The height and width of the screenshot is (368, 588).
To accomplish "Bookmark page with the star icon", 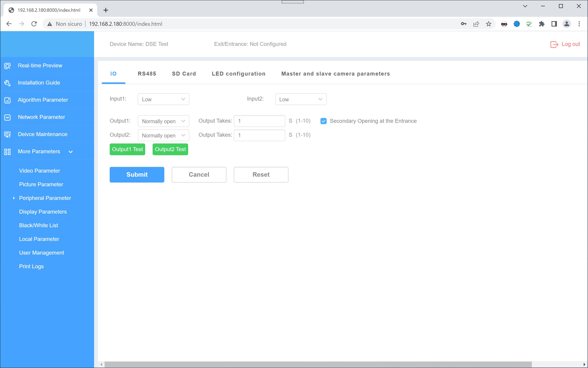I will click(x=488, y=24).
